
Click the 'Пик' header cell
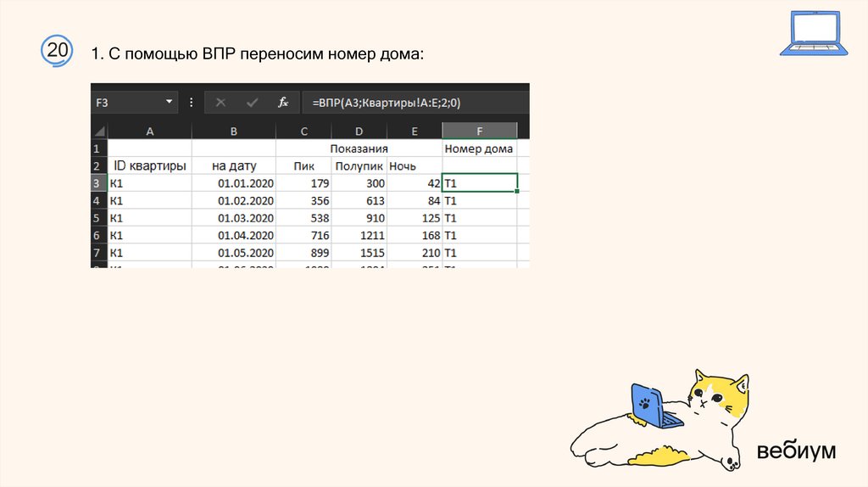(304, 165)
